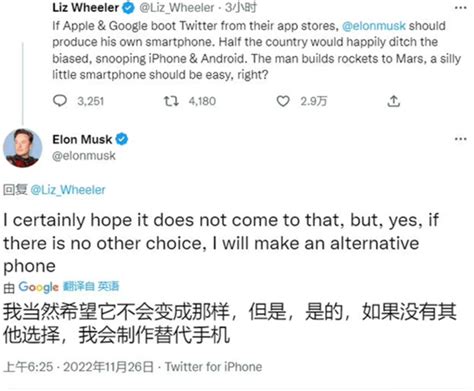Click the Twitter for iPhone source label
Image resolution: width=474 pixels, height=391 pixels.
[x=213, y=367]
